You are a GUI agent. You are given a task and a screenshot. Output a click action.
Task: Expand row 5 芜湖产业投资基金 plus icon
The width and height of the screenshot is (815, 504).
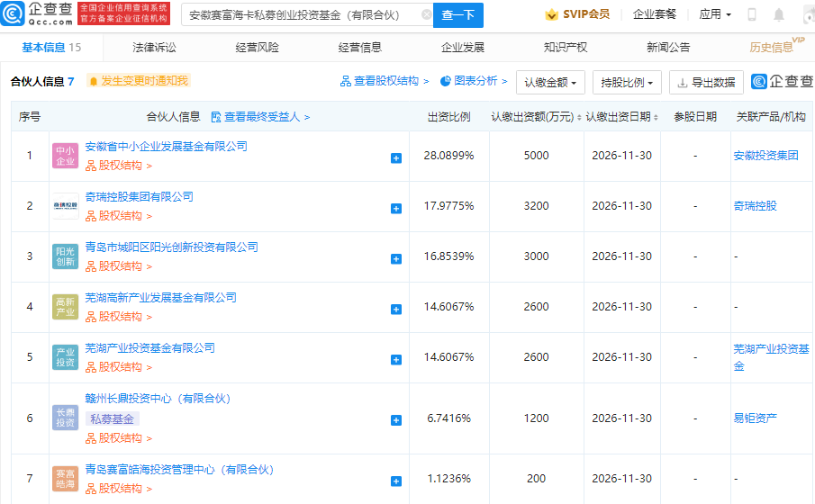[x=396, y=360]
